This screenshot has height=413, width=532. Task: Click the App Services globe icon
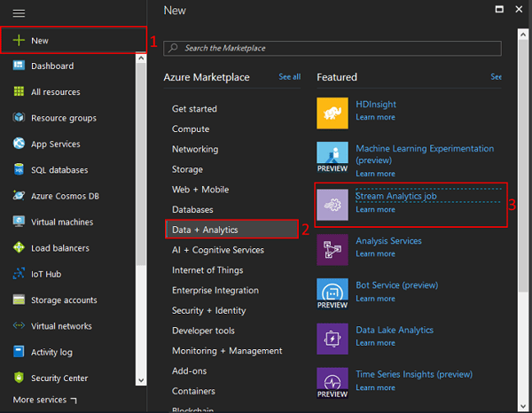coord(19,144)
